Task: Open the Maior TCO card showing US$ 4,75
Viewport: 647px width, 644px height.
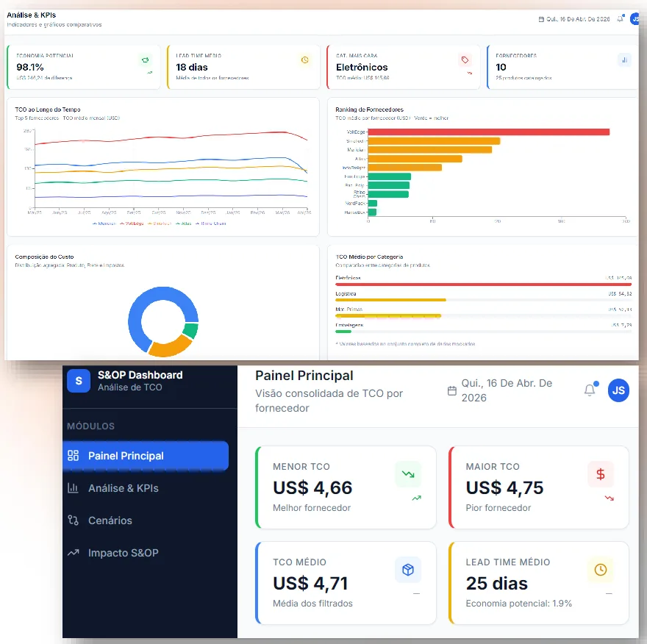Action: (x=538, y=487)
